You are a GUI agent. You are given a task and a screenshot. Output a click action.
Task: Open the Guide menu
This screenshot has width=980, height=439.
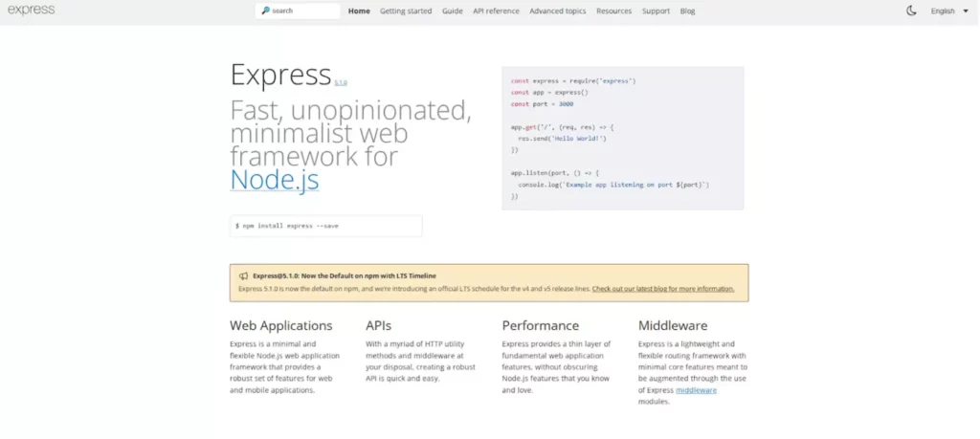(x=452, y=11)
